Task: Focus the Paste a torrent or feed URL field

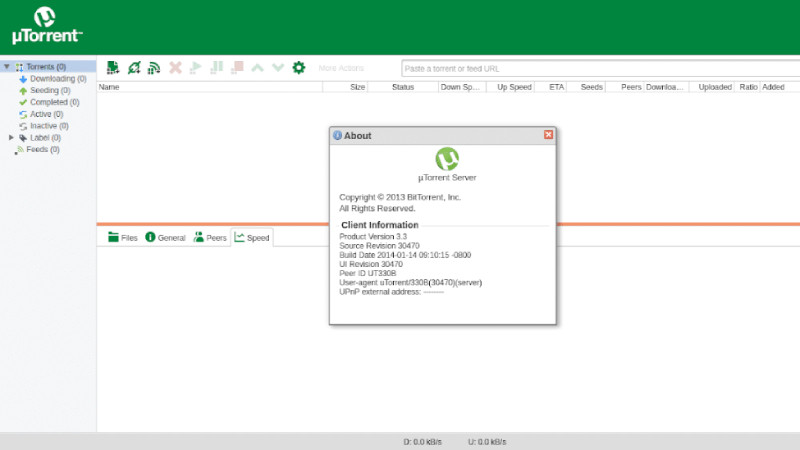Action: click(x=601, y=68)
